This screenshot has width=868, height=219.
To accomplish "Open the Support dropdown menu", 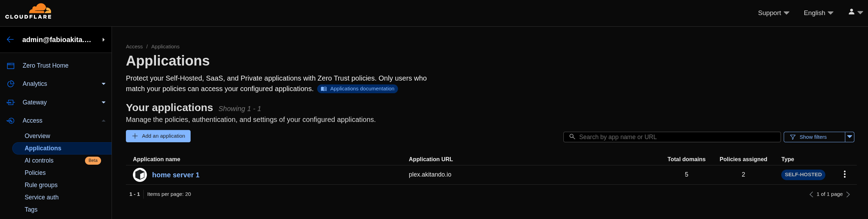I will point(774,13).
